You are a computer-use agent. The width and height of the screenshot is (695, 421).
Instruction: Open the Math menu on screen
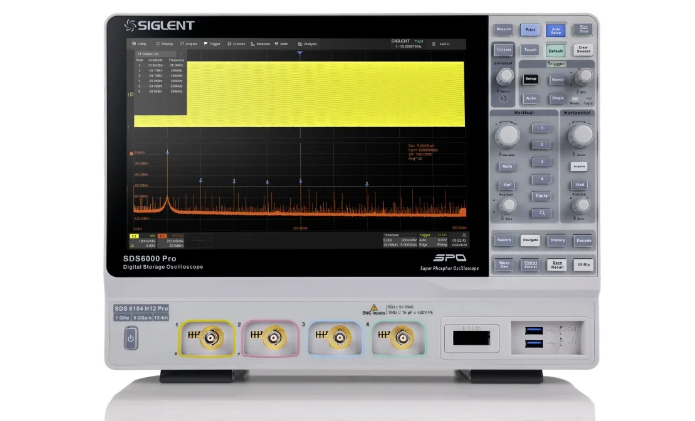point(281,44)
